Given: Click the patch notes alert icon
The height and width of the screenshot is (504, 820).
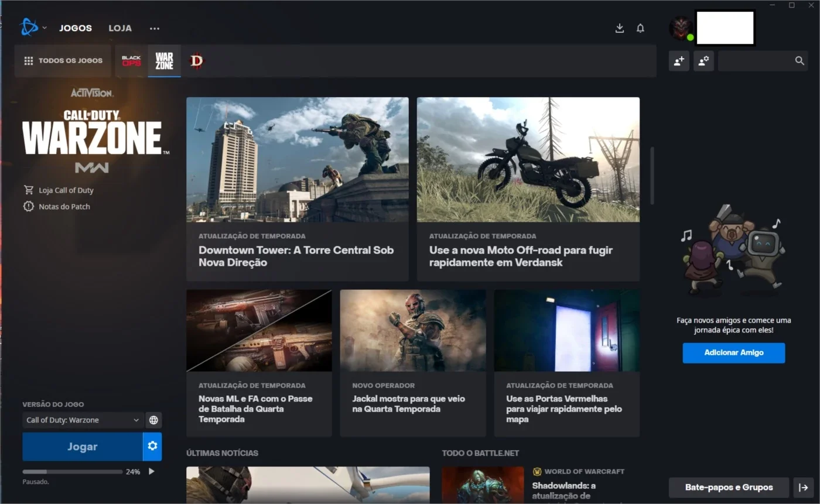Looking at the screenshot, I should pos(29,207).
